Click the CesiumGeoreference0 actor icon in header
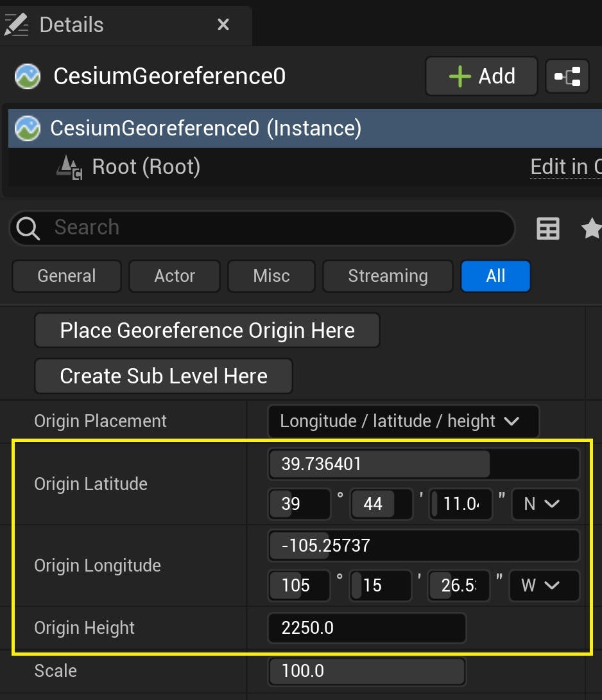The height and width of the screenshot is (700, 602). 28,76
